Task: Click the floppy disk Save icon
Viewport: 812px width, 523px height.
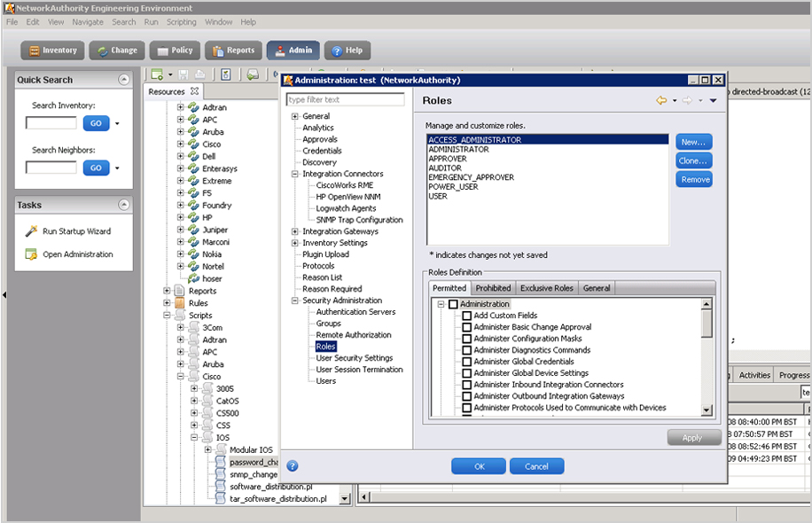Action: (183, 74)
